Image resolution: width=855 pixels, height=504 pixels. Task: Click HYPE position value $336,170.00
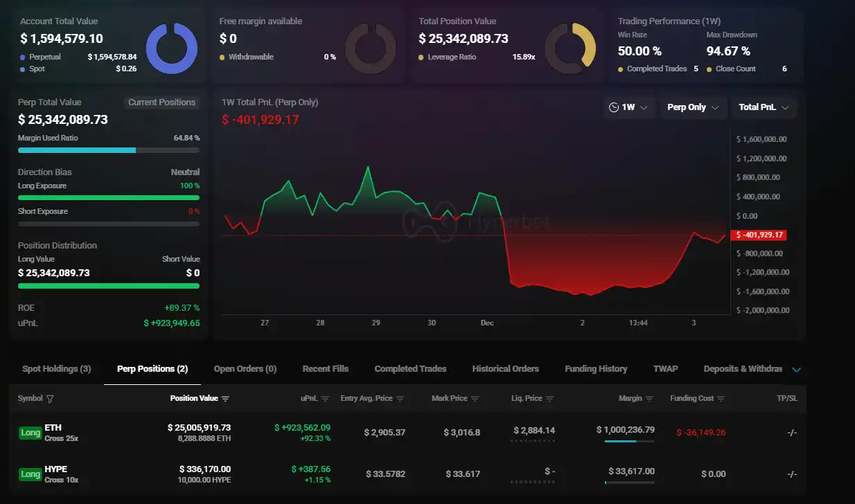205,469
